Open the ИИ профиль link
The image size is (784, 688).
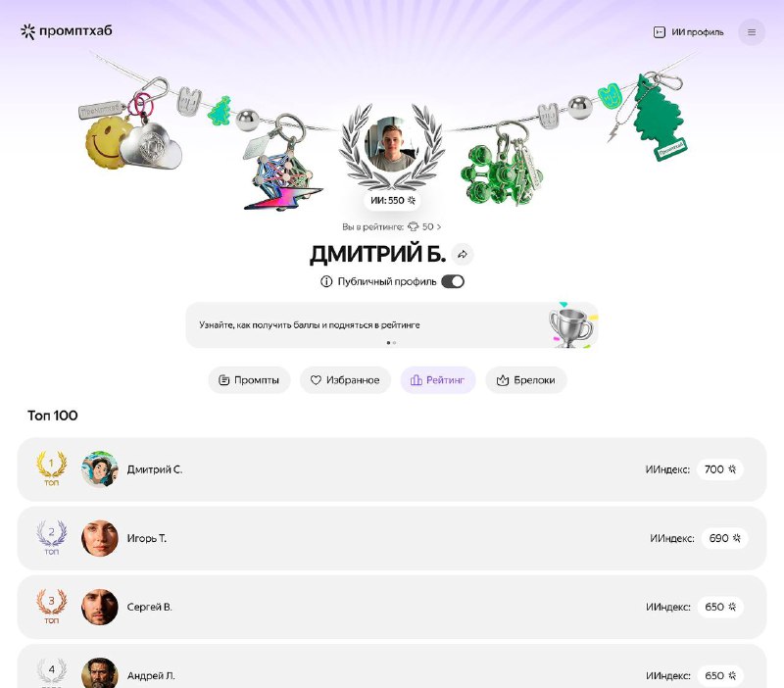pyautogui.click(x=689, y=32)
